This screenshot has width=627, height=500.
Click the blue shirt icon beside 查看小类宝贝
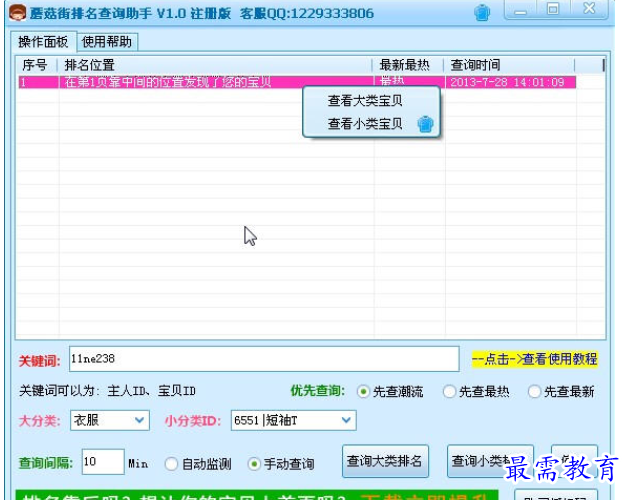coord(425,124)
